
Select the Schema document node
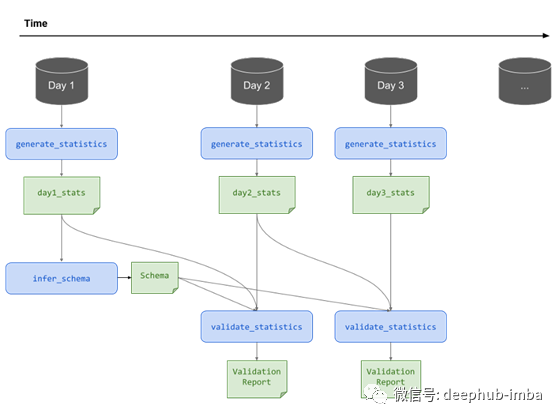[x=155, y=278]
